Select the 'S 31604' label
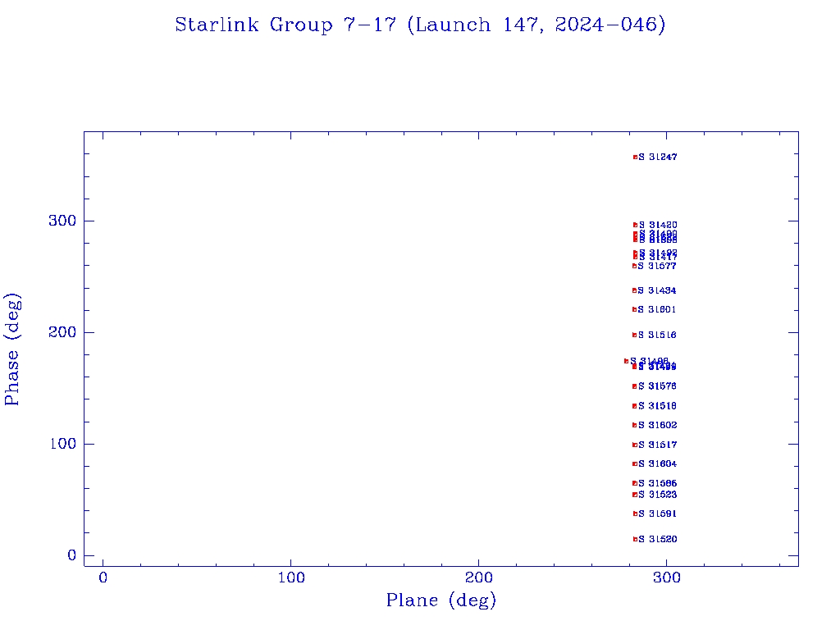Screen dimensions: 840x630 (x=657, y=464)
